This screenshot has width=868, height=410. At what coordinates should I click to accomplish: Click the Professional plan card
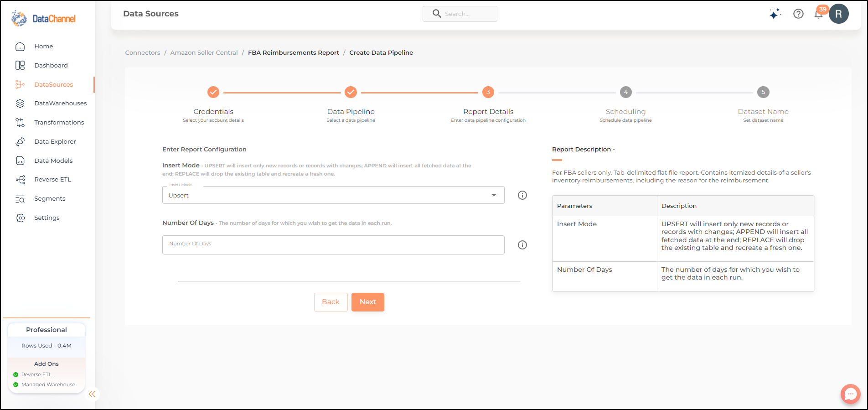tap(46, 330)
